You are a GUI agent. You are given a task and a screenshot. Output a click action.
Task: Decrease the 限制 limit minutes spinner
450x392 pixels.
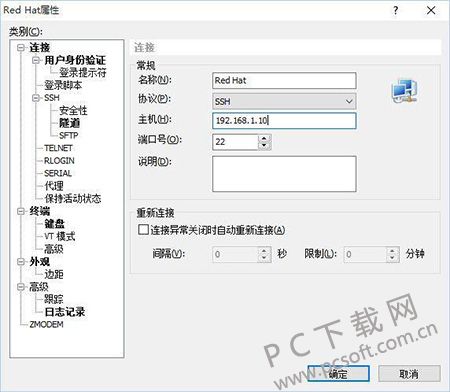click(x=392, y=258)
